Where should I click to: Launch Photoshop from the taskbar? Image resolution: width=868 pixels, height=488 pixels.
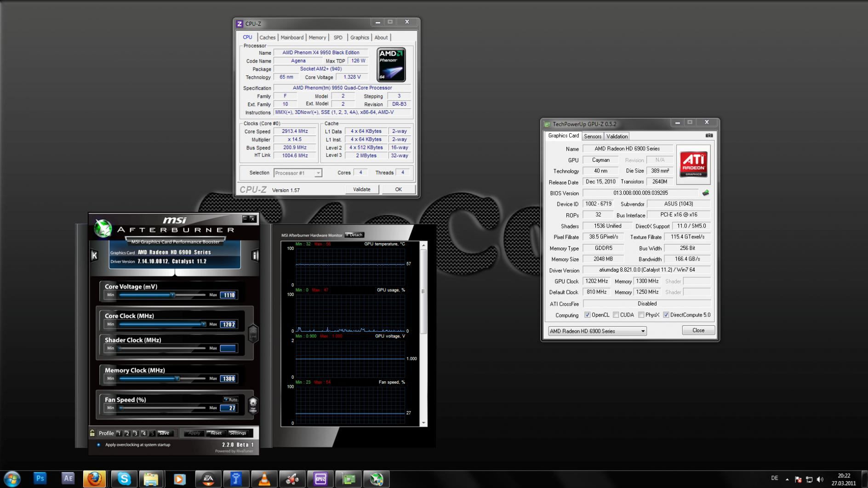40,479
